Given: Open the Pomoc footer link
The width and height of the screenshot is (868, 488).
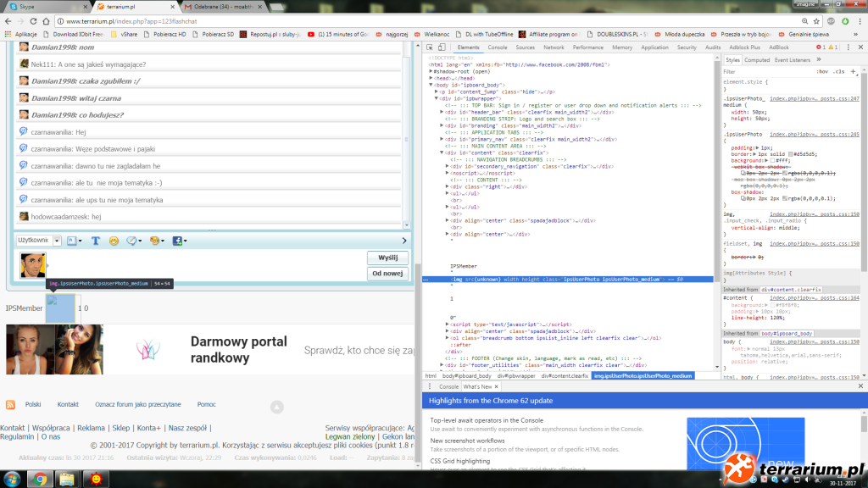Looking at the screenshot, I should (x=207, y=404).
